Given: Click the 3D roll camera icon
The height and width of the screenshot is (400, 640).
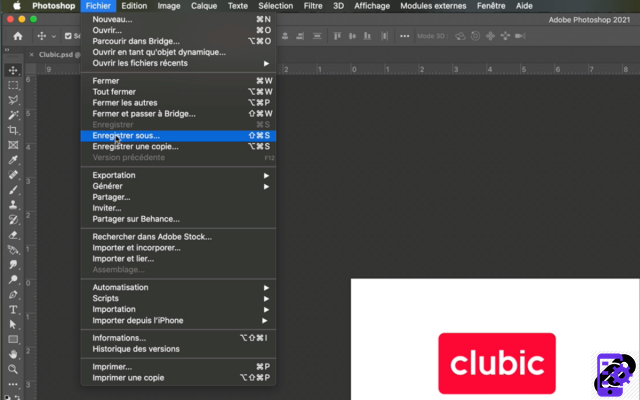Looking at the screenshot, I should point(476,36).
